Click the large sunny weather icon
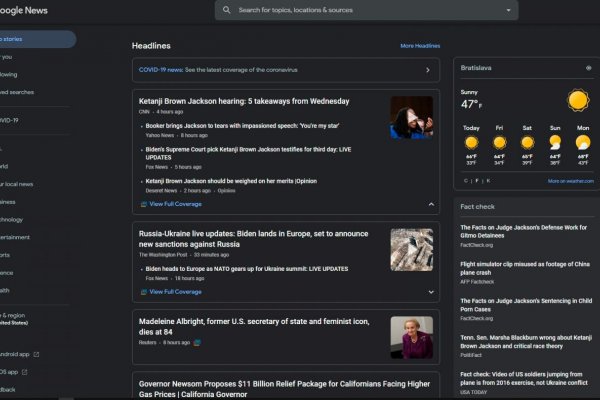600x400 pixels. 578,100
